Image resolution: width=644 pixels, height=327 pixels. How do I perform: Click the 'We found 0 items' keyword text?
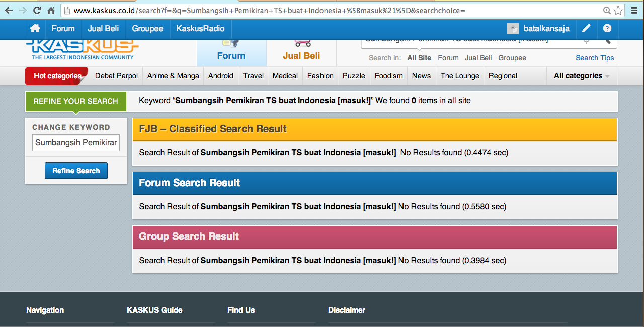click(x=305, y=101)
